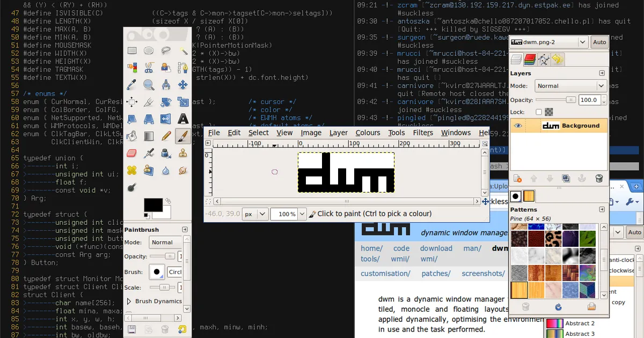Image resolution: width=644 pixels, height=338 pixels.
Task: Open the View menu
Action: 284,133
